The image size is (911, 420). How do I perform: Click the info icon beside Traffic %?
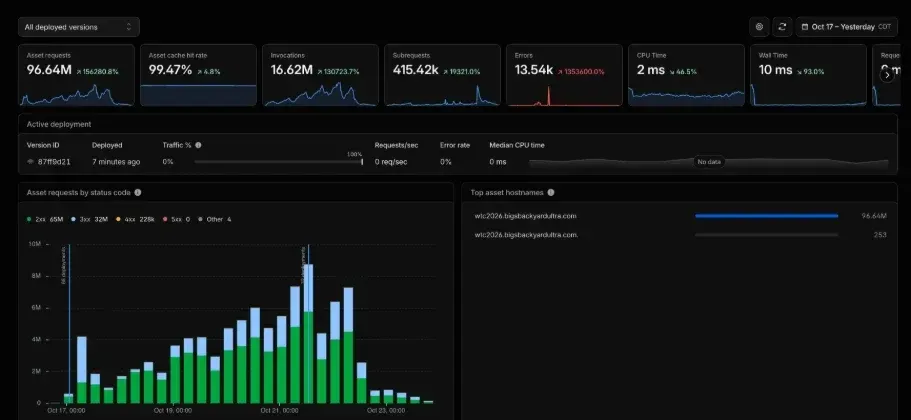tap(198, 145)
